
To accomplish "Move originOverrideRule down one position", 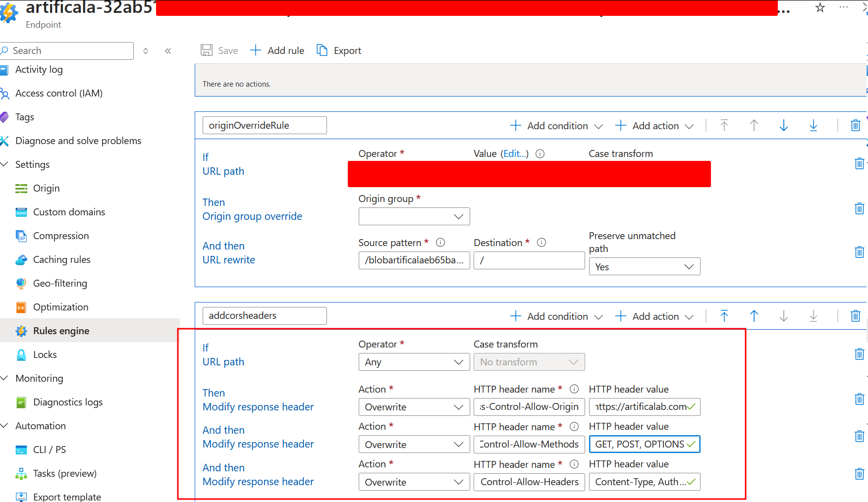I will click(x=784, y=126).
